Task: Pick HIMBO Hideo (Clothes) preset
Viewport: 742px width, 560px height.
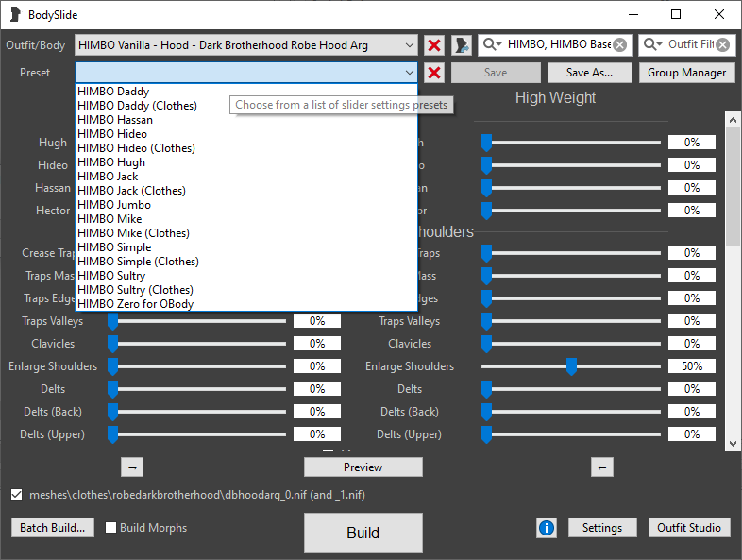Action: pyautogui.click(x=246, y=148)
